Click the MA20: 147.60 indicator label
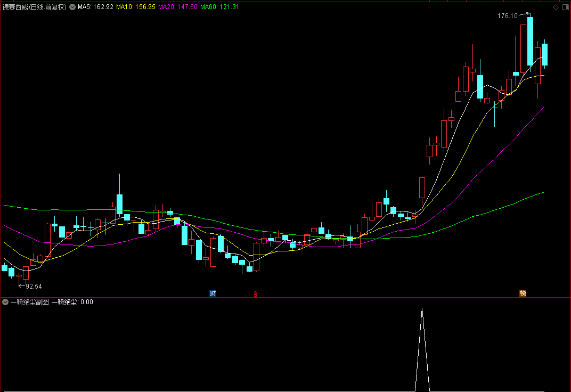Screen dimensions: 571x392 click(x=178, y=7)
